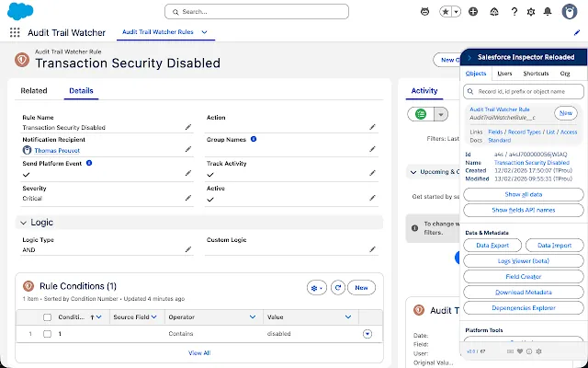
Task: Edit the Active field
Action: click(x=372, y=198)
